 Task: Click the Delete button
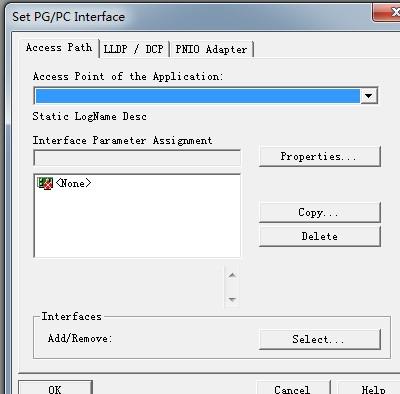pyautogui.click(x=319, y=236)
